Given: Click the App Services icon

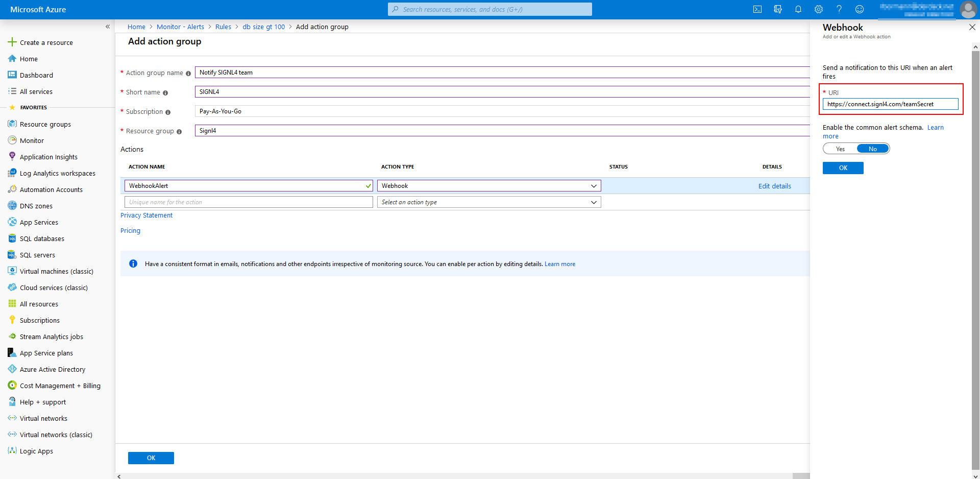Looking at the screenshot, I should 12,222.
